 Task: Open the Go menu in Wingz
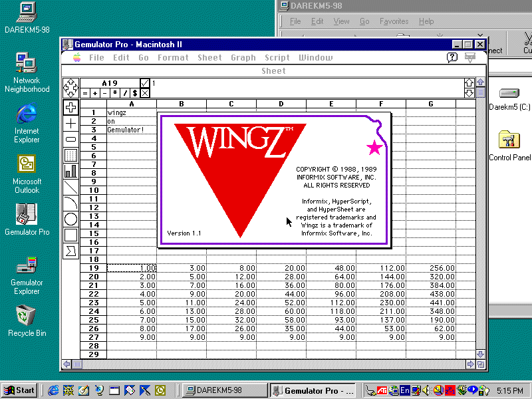tap(144, 58)
